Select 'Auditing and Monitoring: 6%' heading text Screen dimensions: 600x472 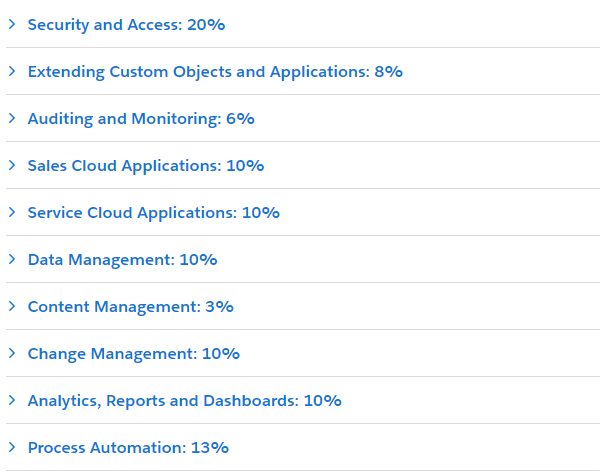pyautogui.click(x=141, y=119)
